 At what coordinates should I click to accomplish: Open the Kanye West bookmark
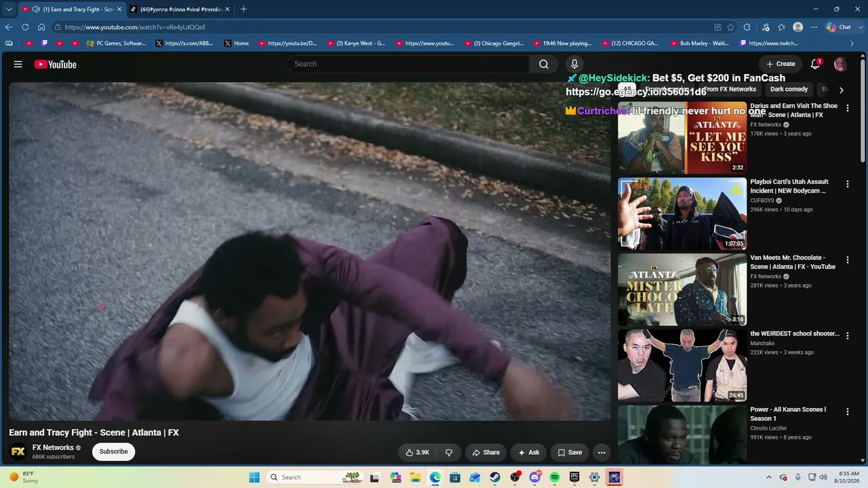(356, 43)
